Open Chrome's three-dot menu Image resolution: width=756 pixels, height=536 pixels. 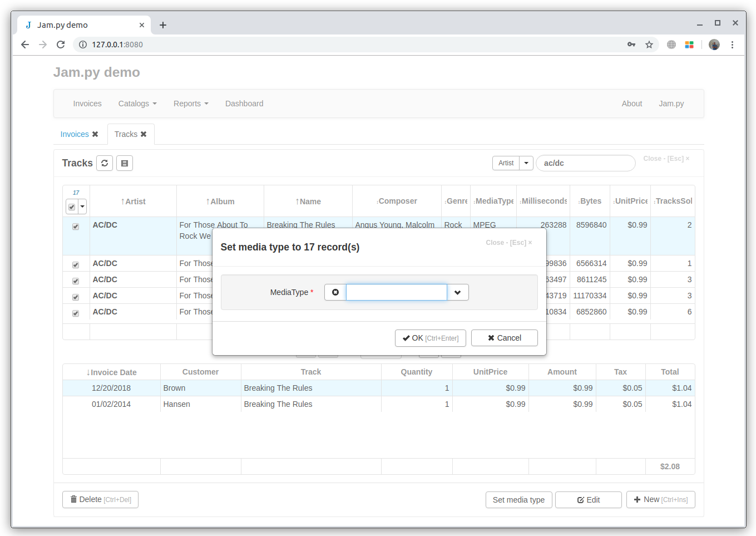pos(732,45)
